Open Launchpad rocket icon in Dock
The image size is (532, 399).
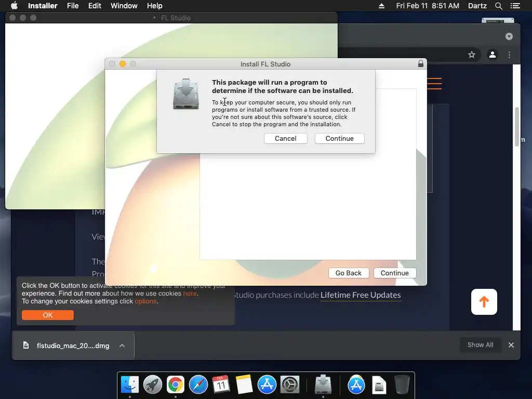point(153,385)
